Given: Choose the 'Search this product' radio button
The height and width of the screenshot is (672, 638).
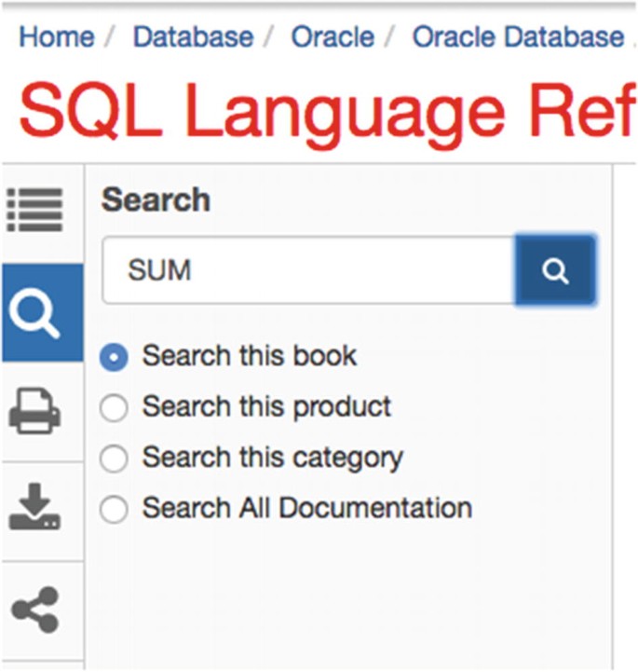Looking at the screenshot, I should 114,408.
